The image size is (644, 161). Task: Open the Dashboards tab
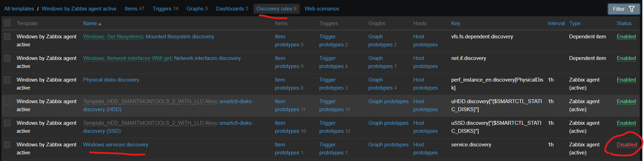click(230, 9)
